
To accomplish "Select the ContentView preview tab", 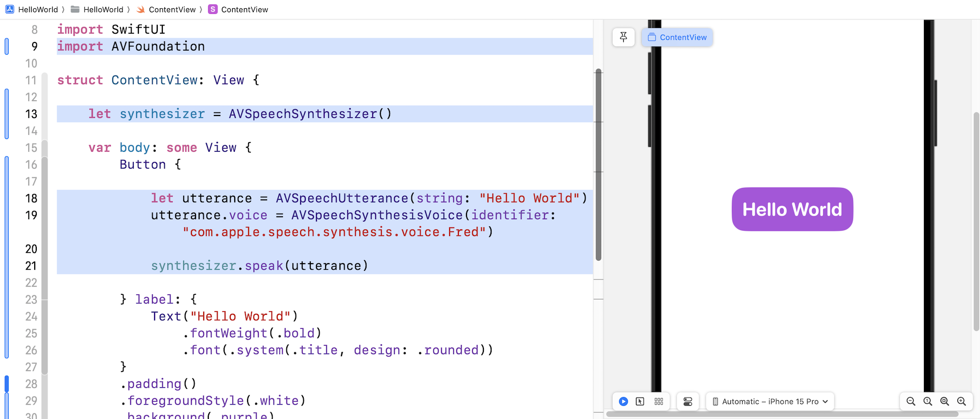I will [677, 37].
